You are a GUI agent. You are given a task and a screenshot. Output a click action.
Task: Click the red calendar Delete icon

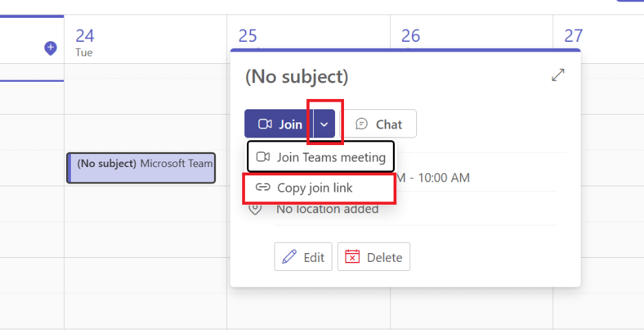tap(352, 257)
